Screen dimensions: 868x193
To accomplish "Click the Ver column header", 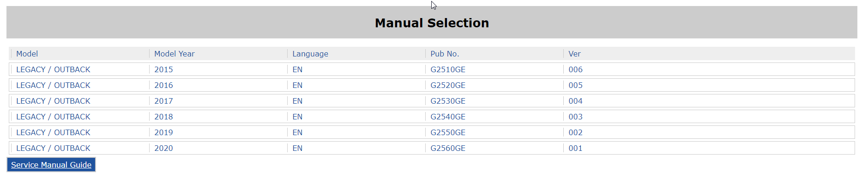I will 574,54.
